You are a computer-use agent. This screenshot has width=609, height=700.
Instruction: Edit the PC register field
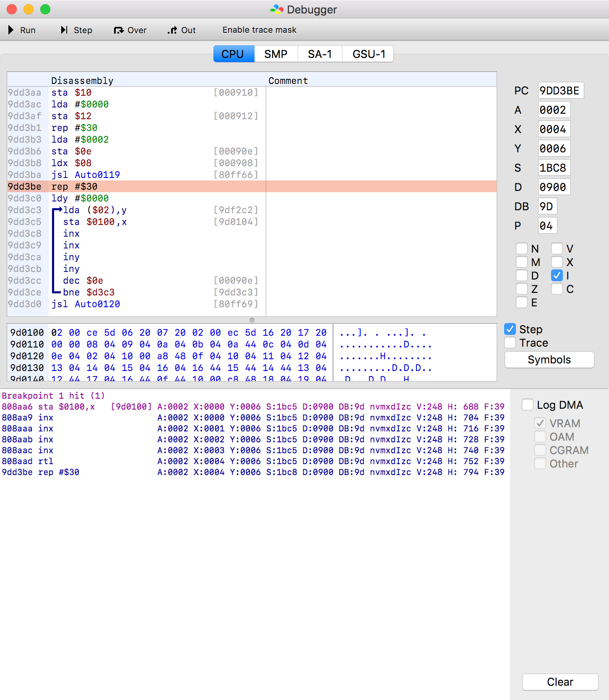(x=561, y=91)
